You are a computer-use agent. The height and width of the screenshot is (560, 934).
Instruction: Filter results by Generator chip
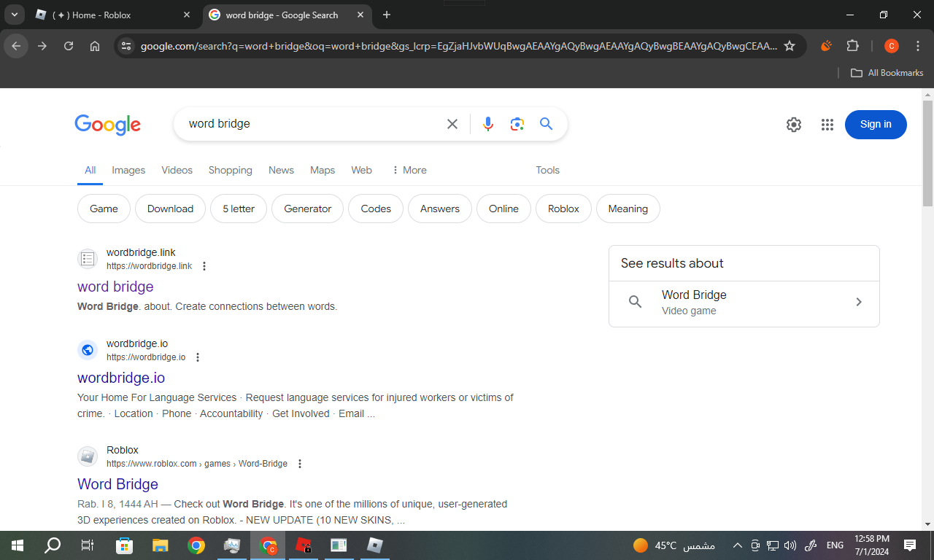click(x=308, y=209)
